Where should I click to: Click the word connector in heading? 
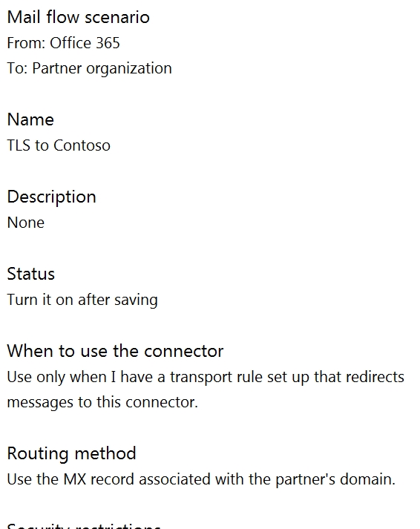(x=183, y=351)
